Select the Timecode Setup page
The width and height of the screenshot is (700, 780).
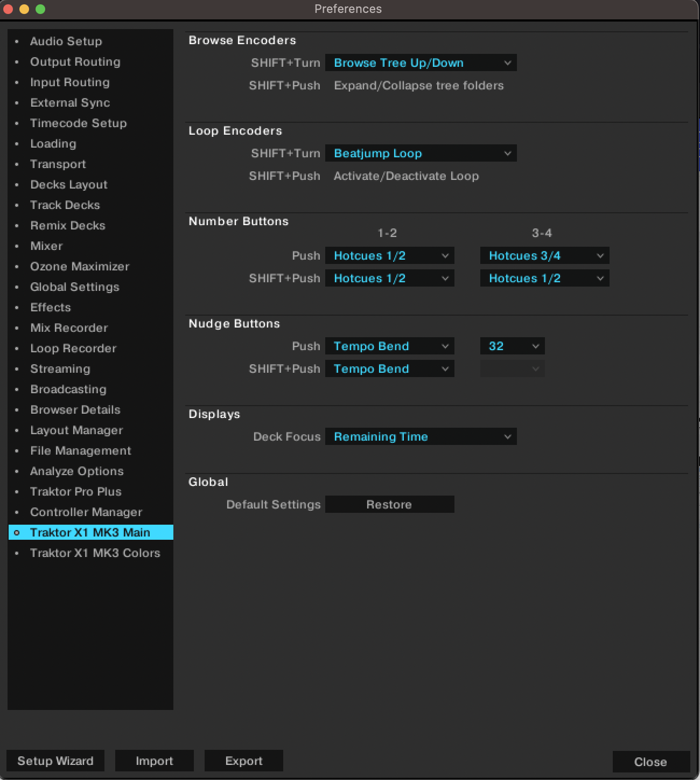(79, 123)
